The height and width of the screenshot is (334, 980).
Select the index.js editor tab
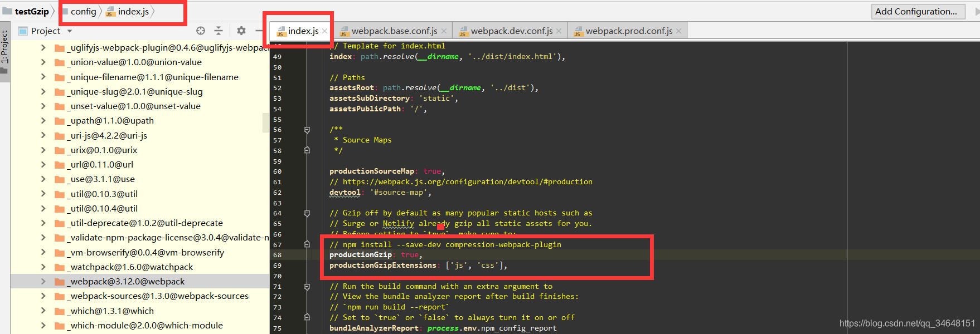[303, 31]
